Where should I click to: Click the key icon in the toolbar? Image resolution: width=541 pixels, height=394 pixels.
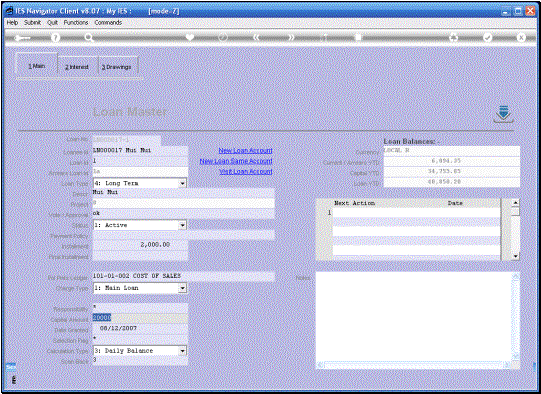(22, 38)
